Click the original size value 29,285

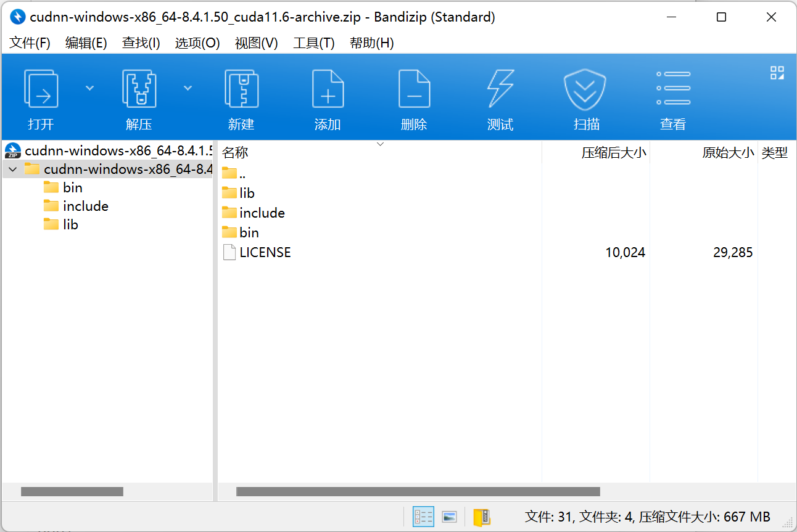733,252
